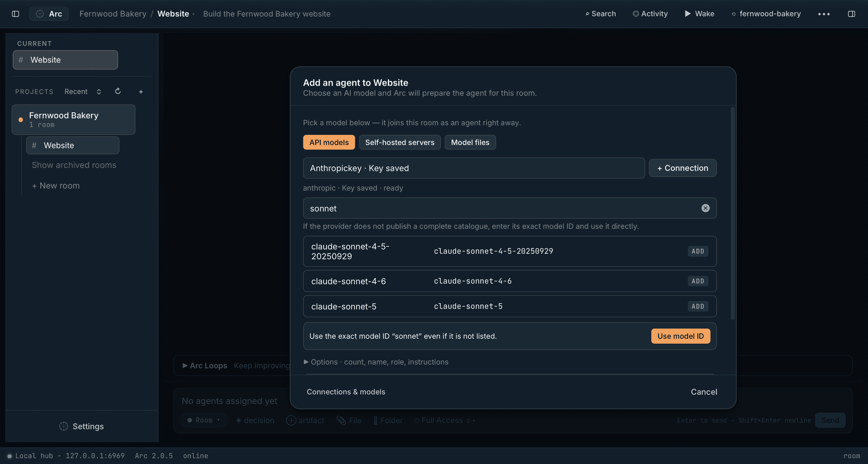This screenshot has width=868, height=464.
Task: Select the Fernwood Bakery project
Action: (73, 119)
